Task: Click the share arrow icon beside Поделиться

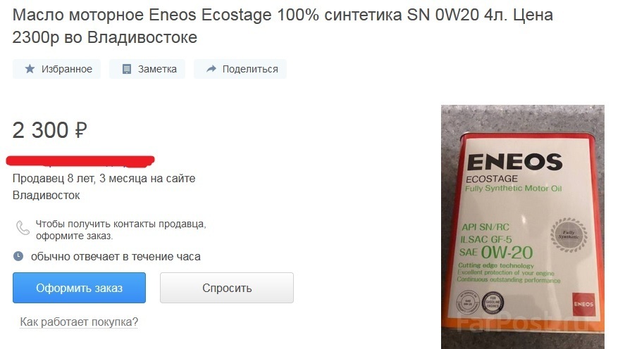Action: click(x=211, y=69)
